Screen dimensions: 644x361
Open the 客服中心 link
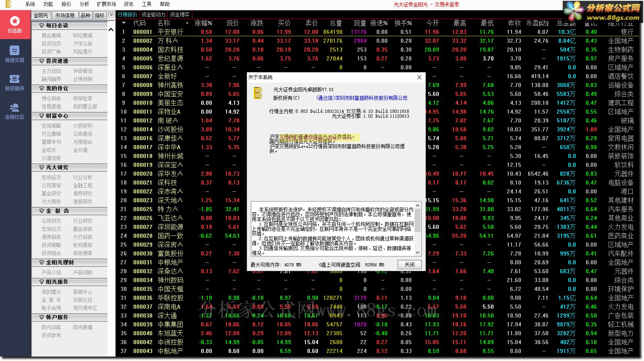pyautogui.click(x=83, y=292)
